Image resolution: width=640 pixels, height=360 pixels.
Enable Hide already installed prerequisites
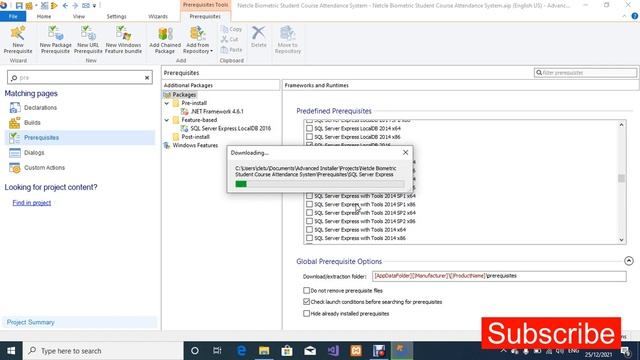(x=306, y=313)
